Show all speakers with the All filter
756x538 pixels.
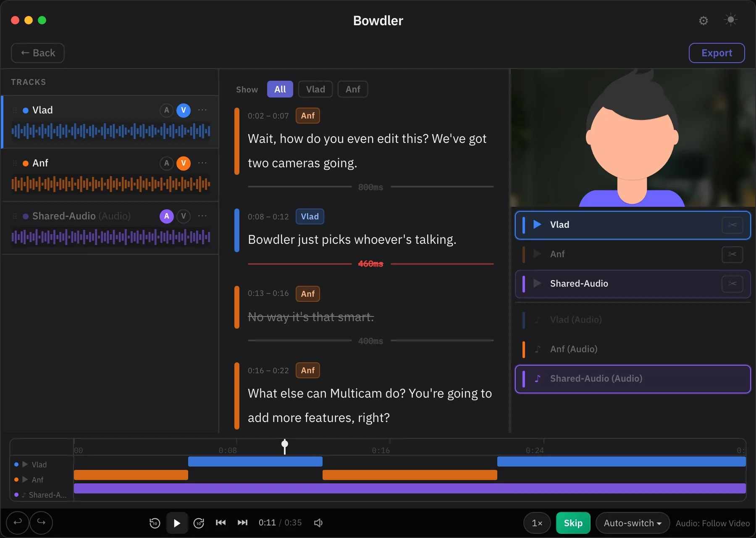click(280, 89)
